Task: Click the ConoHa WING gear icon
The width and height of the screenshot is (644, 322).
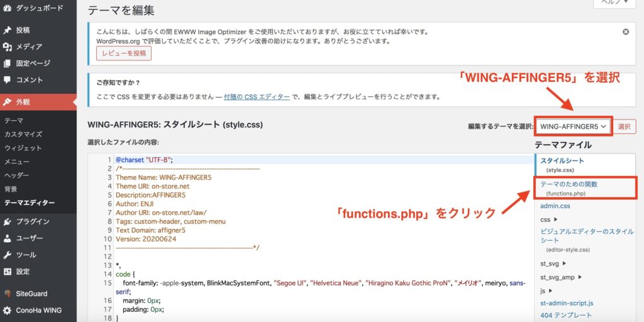Action: click(7, 310)
